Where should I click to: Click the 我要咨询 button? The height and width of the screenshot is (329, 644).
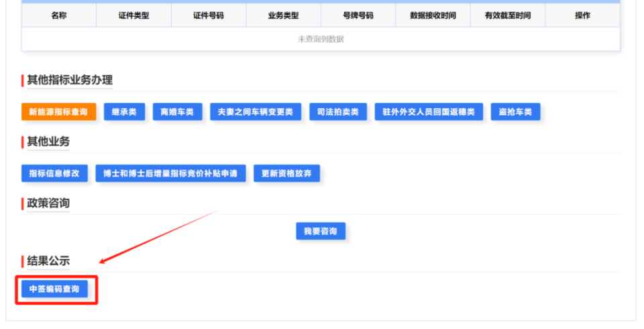coord(321,231)
